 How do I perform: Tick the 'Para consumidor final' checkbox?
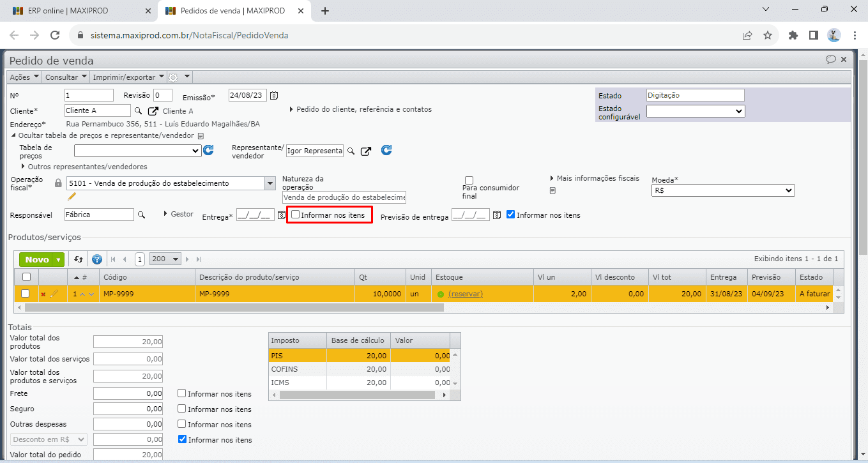pyautogui.click(x=469, y=180)
